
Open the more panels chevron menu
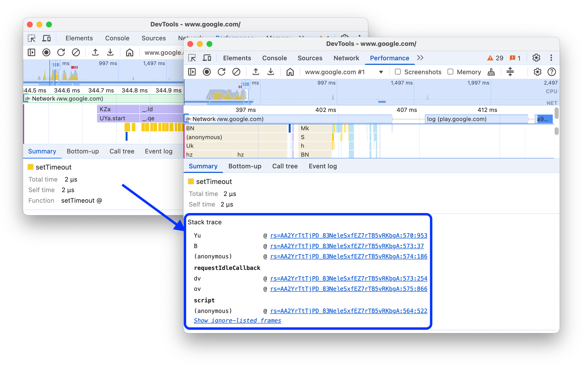pos(421,58)
